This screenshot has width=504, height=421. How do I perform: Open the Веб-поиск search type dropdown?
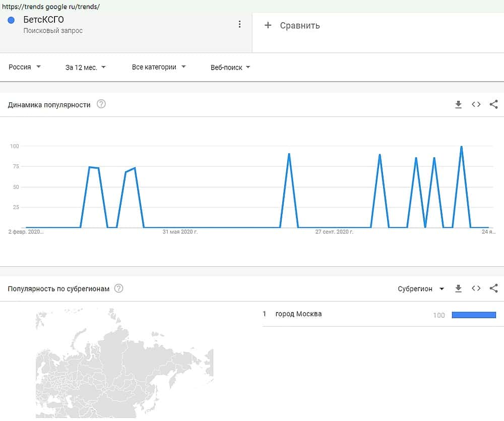pyautogui.click(x=230, y=67)
